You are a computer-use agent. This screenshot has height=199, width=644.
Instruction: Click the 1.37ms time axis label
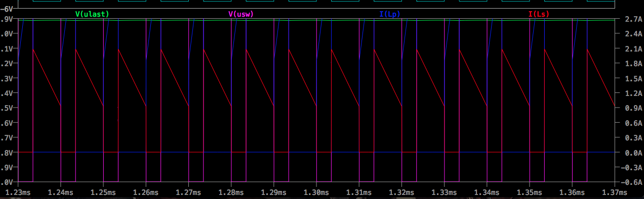point(615,192)
